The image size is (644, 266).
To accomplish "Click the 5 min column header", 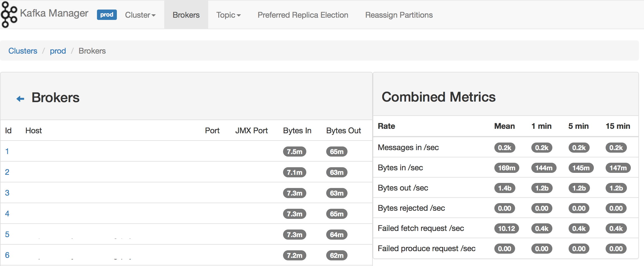I will [578, 126].
